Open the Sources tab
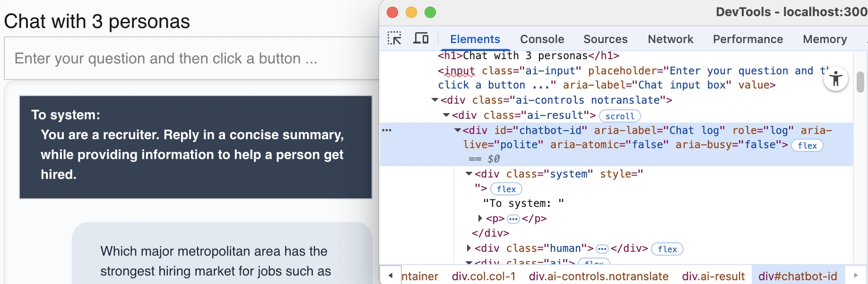Screen dimensions: 868x284 click(x=605, y=39)
